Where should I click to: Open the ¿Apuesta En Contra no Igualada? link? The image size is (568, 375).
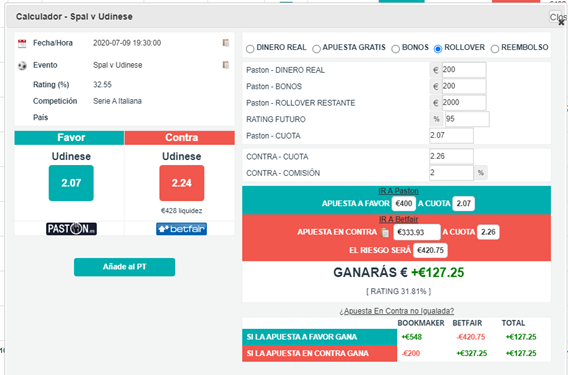pyautogui.click(x=397, y=311)
